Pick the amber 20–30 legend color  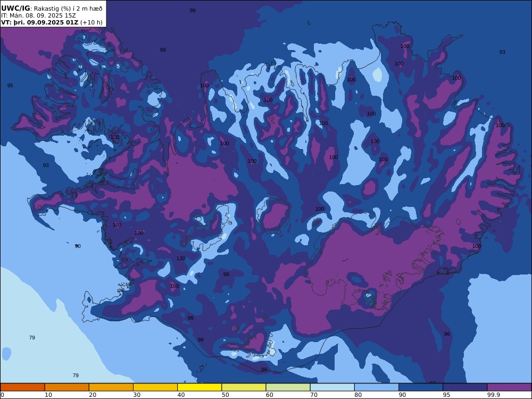click(111, 387)
